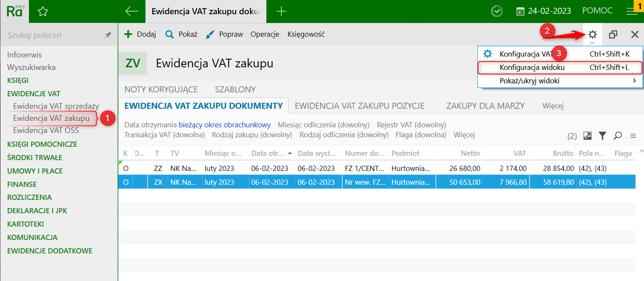Expand the KSIĘGI POMOCNICZE section
Viewport: 644px width, 281px height.
42,144
